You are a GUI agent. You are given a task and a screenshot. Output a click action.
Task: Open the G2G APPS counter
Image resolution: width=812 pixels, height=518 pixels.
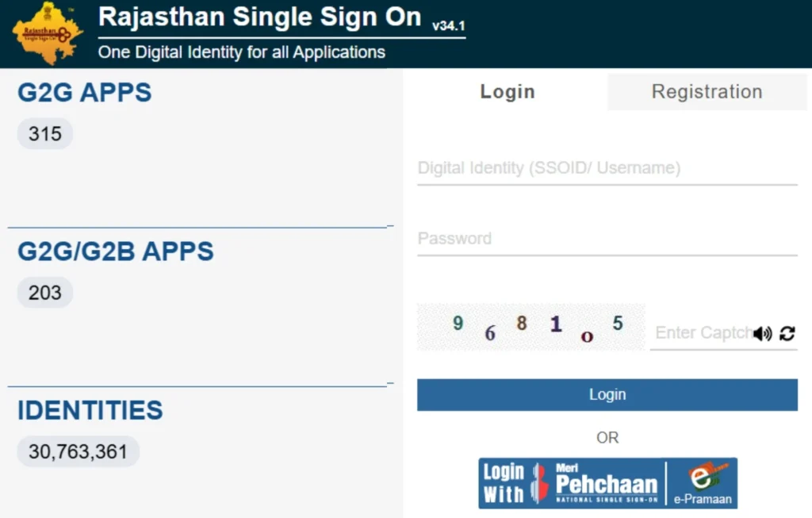point(44,133)
